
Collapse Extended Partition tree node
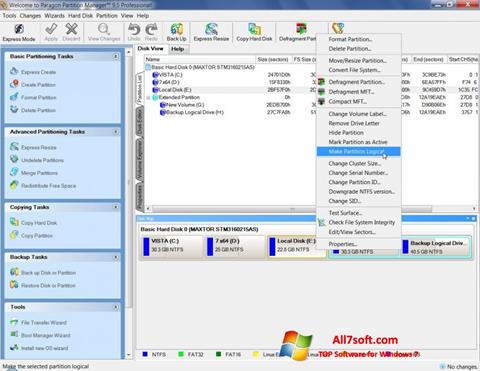pos(148,98)
